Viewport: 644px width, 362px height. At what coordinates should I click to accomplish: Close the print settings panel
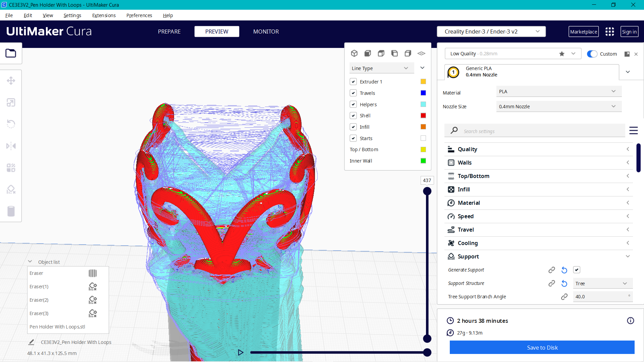coord(636,54)
